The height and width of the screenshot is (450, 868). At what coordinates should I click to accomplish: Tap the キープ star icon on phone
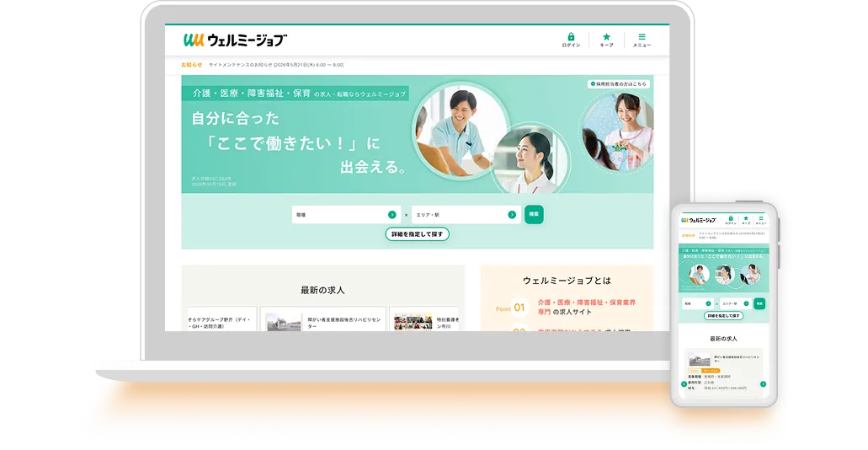coord(746,218)
